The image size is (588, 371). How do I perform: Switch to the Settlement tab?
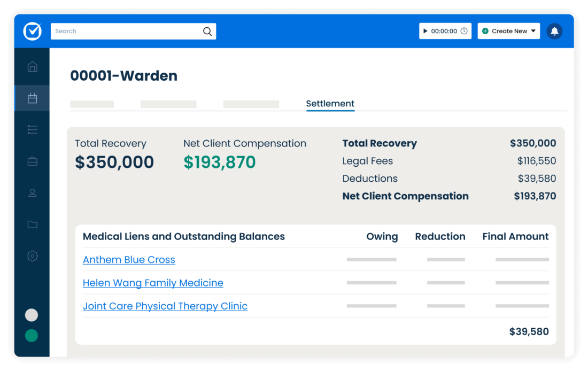coord(330,103)
